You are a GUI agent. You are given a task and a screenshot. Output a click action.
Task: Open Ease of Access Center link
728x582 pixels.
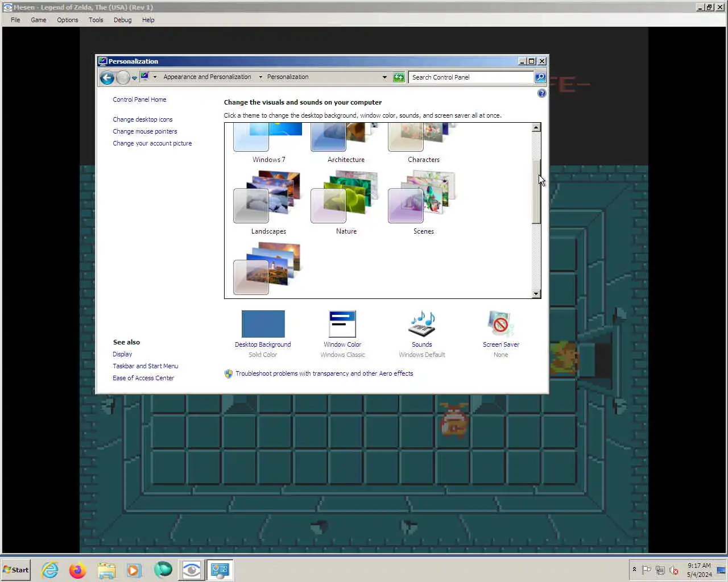click(x=143, y=378)
